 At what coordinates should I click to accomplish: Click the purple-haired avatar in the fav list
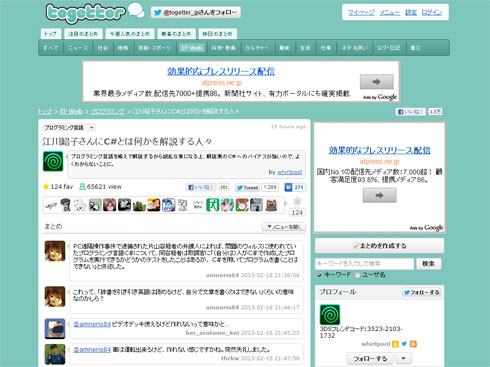click(65, 205)
